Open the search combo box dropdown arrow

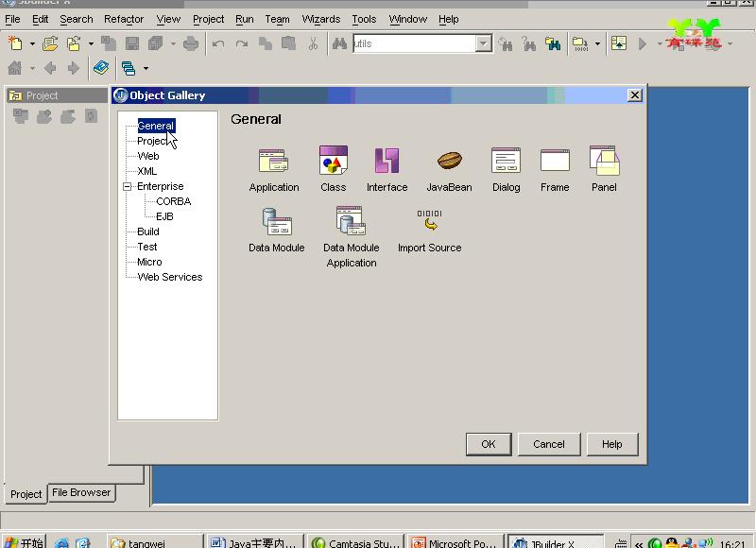point(483,43)
